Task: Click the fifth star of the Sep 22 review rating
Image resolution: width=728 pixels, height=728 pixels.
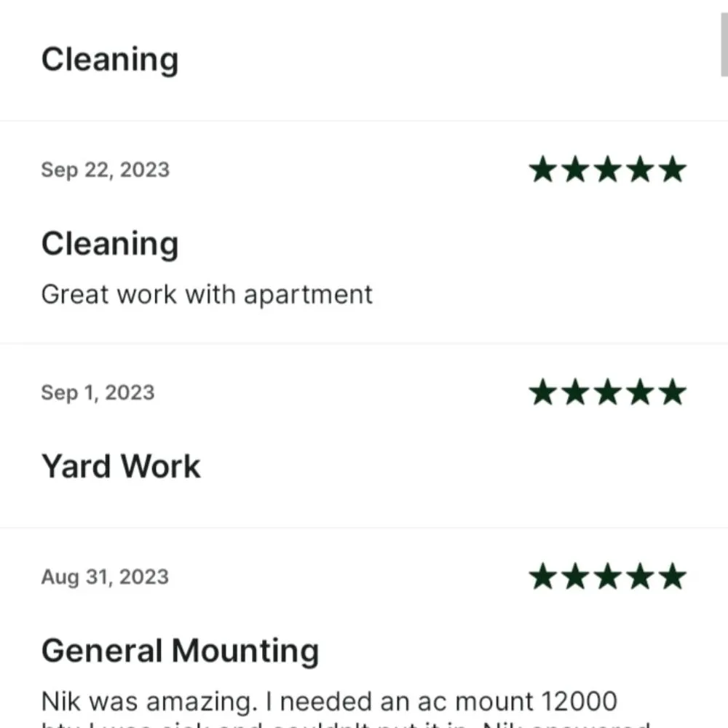Action: tap(673, 169)
